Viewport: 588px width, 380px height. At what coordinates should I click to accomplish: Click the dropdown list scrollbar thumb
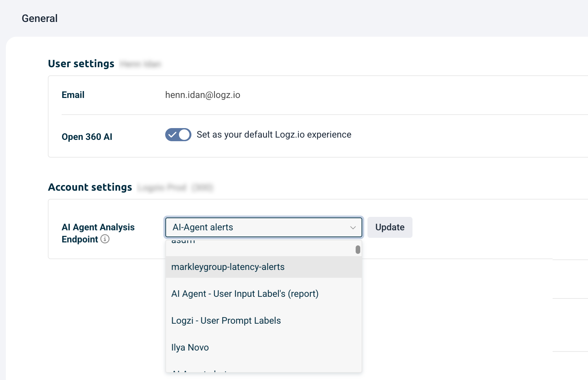(x=358, y=250)
